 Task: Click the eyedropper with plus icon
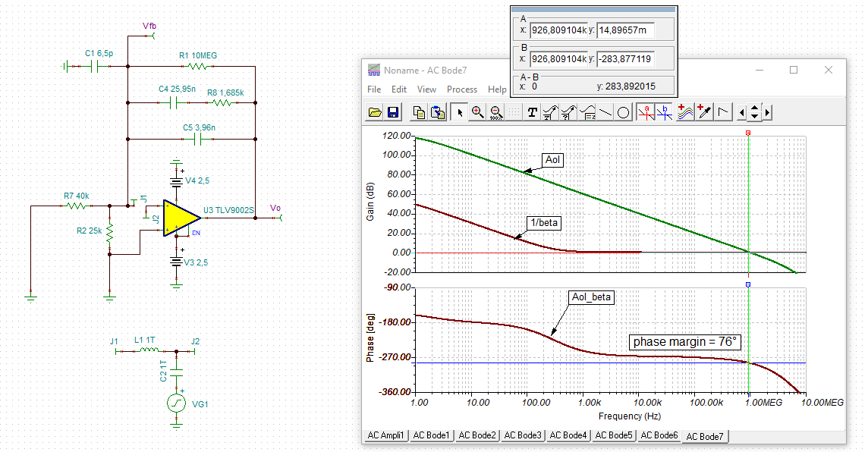[703, 112]
